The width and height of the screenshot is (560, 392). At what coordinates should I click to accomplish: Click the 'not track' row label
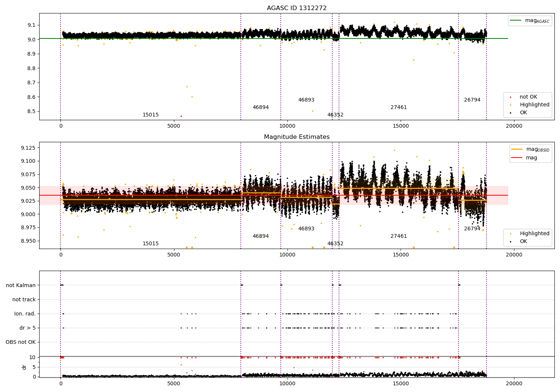click(24, 299)
